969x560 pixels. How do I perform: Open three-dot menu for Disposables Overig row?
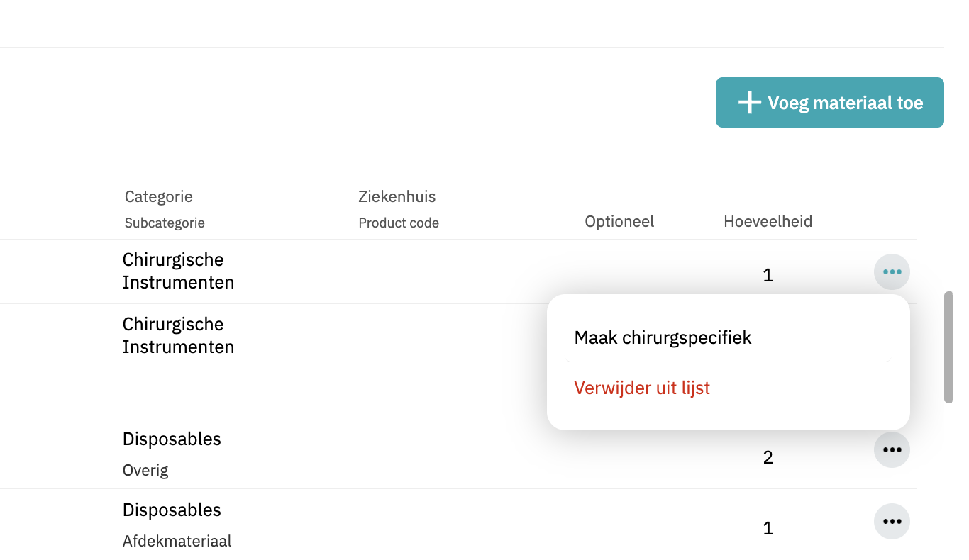(892, 449)
